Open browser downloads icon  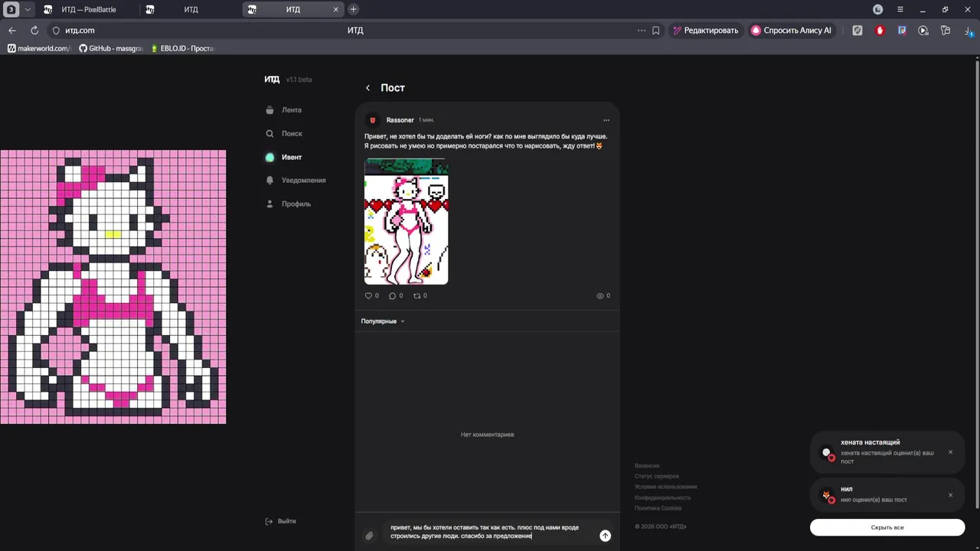click(968, 31)
